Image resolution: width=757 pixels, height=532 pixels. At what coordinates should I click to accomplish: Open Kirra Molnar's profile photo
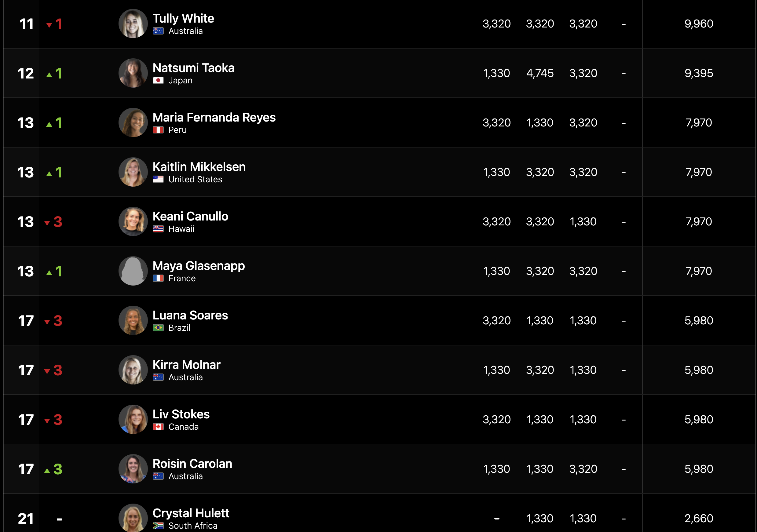pyautogui.click(x=133, y=370)
